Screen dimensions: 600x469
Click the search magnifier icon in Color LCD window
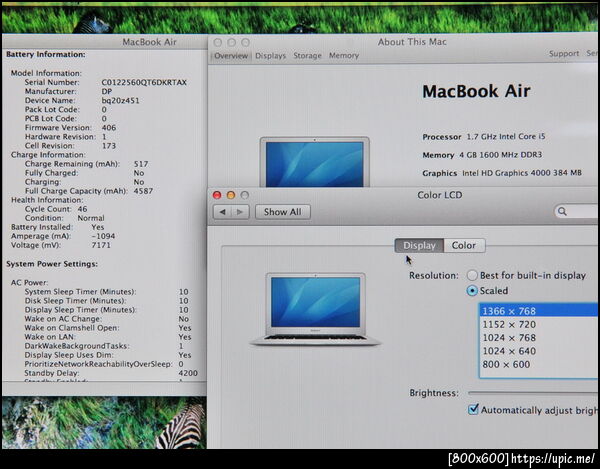pyautogui.click(x=562, y=212)
